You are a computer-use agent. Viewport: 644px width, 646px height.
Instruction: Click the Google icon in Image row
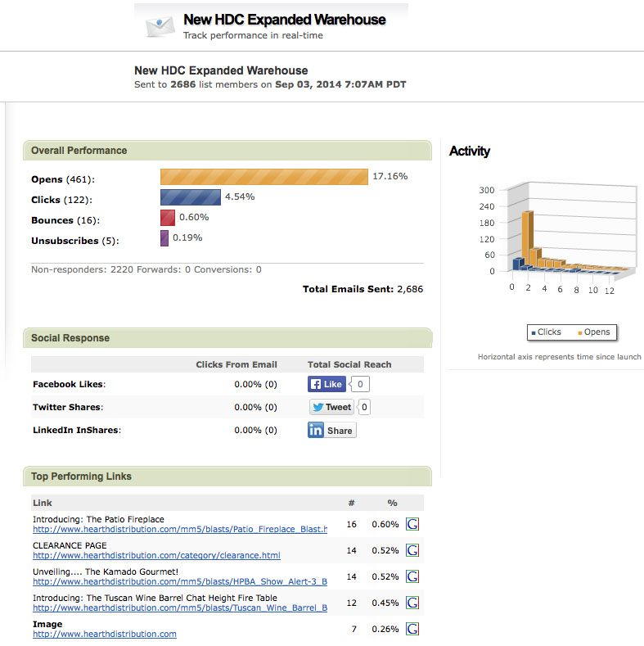point(412,629)
